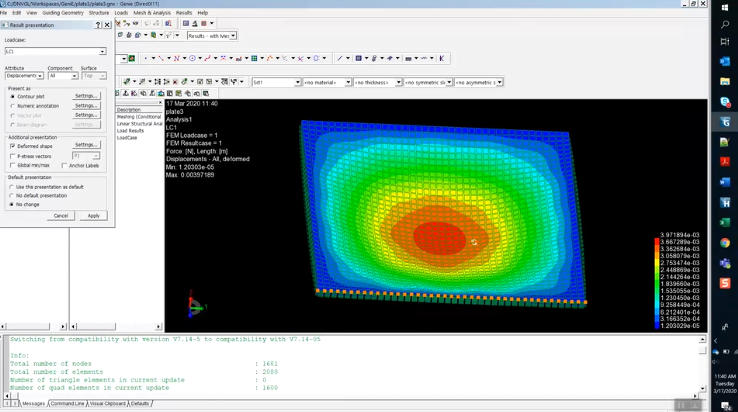Open Skype from the Windows taskbar
The height and width of the screenshot is (412, 738).
point(725,102)
